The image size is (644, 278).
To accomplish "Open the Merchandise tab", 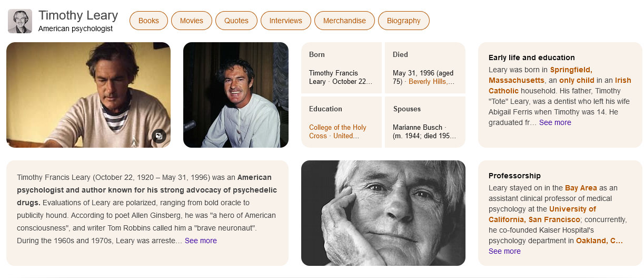I will pos(344,21).
